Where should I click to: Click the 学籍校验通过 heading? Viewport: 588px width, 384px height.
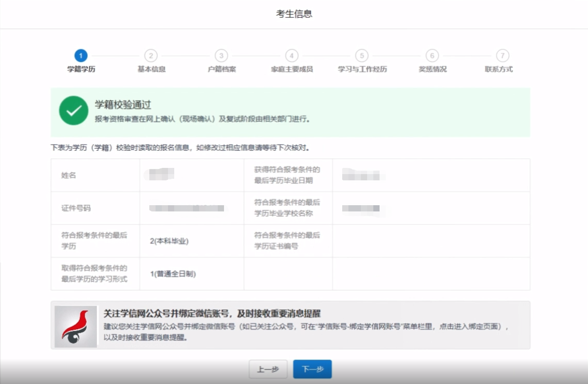coord(123,105)
